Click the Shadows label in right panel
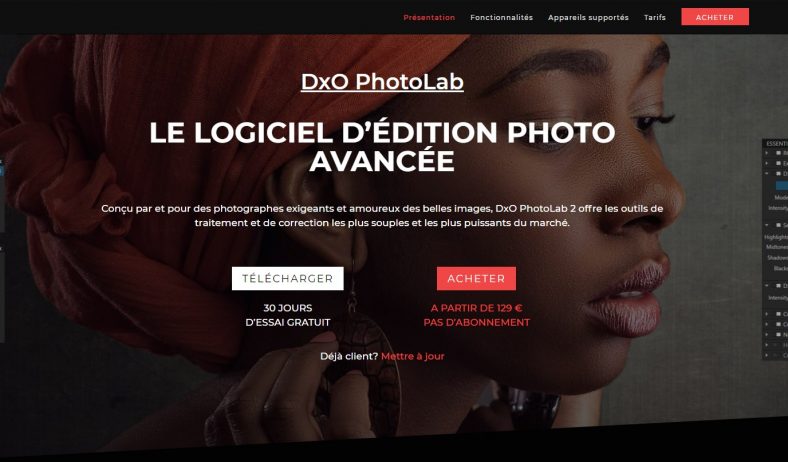This screenshot has width=788, height=462. tap(777, 257)
